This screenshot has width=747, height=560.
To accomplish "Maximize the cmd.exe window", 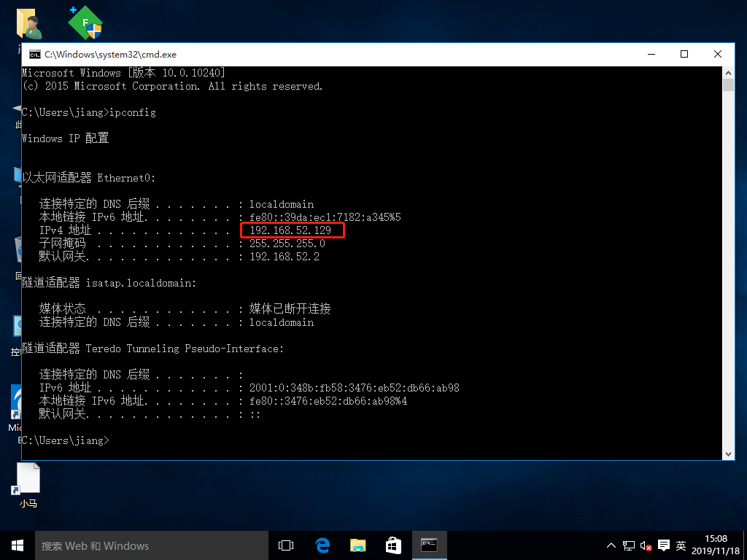I will click(x=684, y=54).
